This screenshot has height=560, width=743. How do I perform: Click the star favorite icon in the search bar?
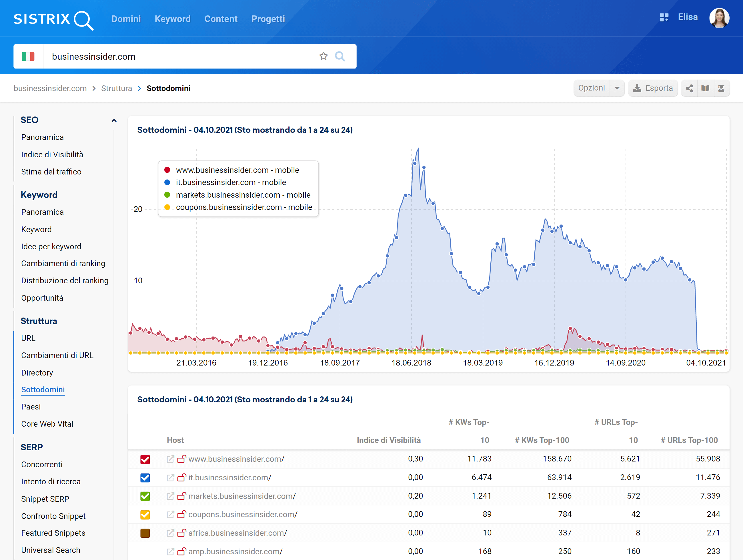(x=323, y=56)
